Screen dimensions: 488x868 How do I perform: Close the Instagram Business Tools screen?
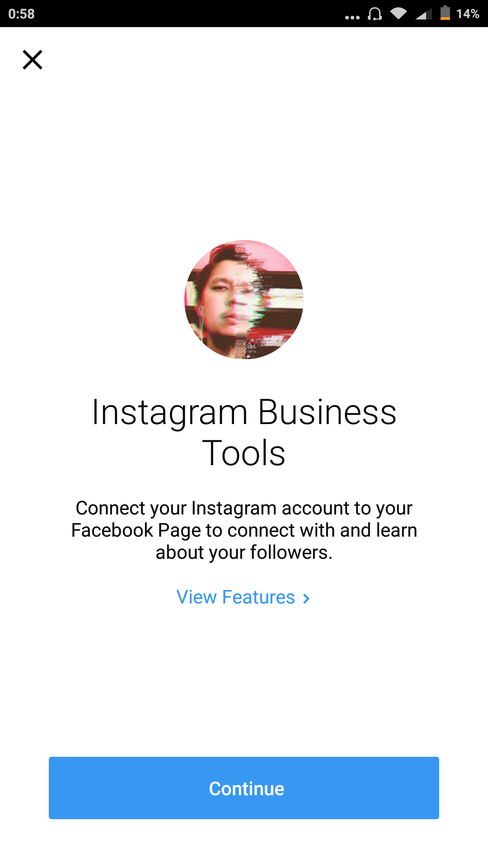click(33, 60)
